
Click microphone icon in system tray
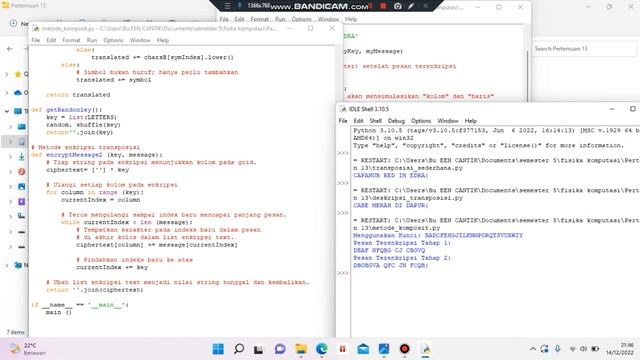tap(558, 349)
